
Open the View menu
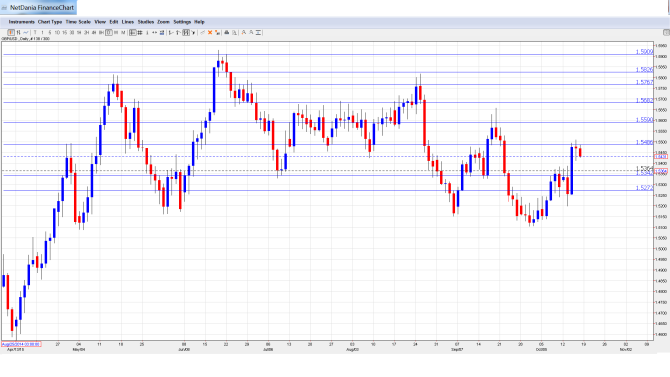coord(100,22)
